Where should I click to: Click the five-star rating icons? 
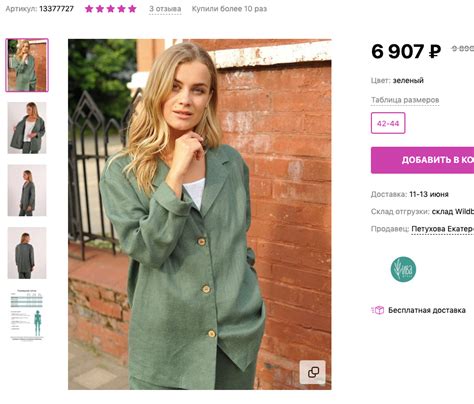pyautogui.click(x=111, y=9)
